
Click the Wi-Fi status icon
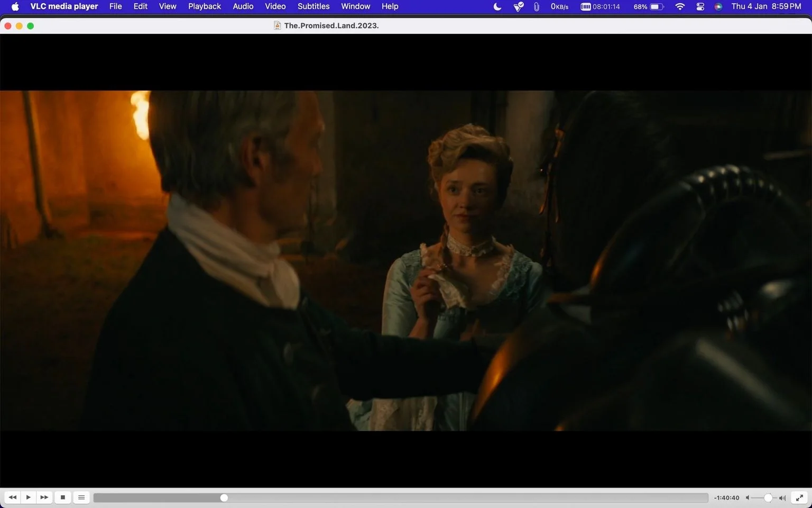680,6
